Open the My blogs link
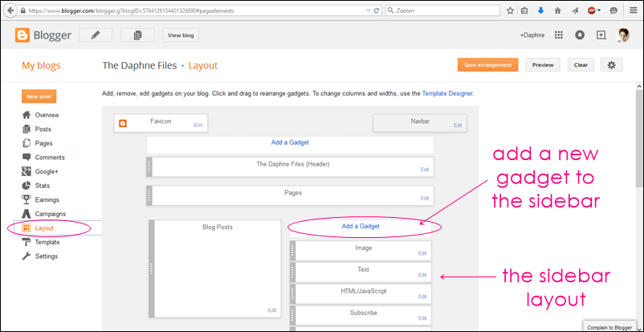Image resolution: width=644 pixels, height=332 pixels. 41,65
